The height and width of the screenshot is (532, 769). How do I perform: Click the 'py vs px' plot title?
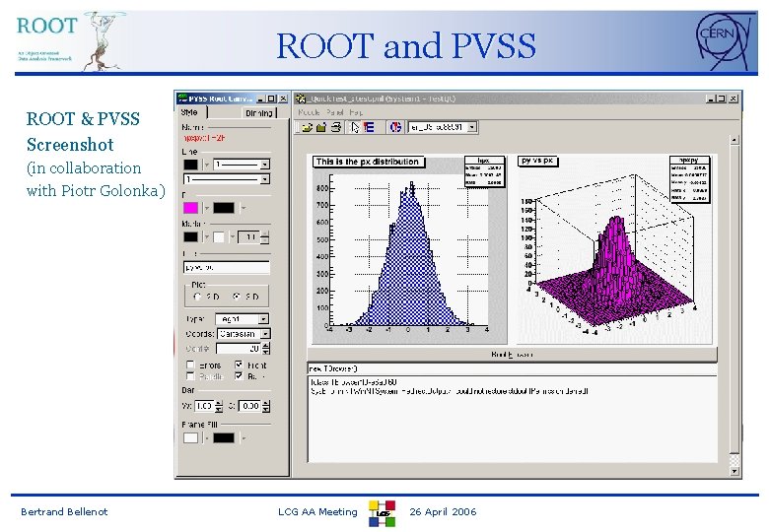(538, 161)
